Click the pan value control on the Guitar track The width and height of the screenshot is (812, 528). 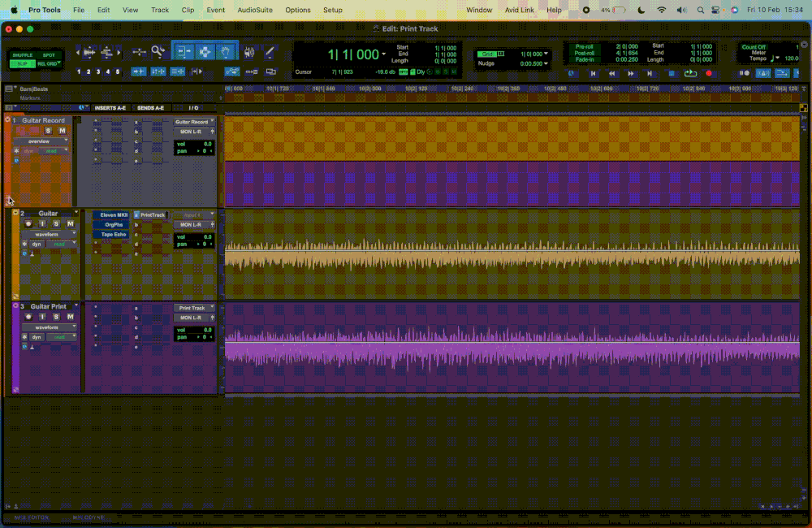click(x=203, y=244)
